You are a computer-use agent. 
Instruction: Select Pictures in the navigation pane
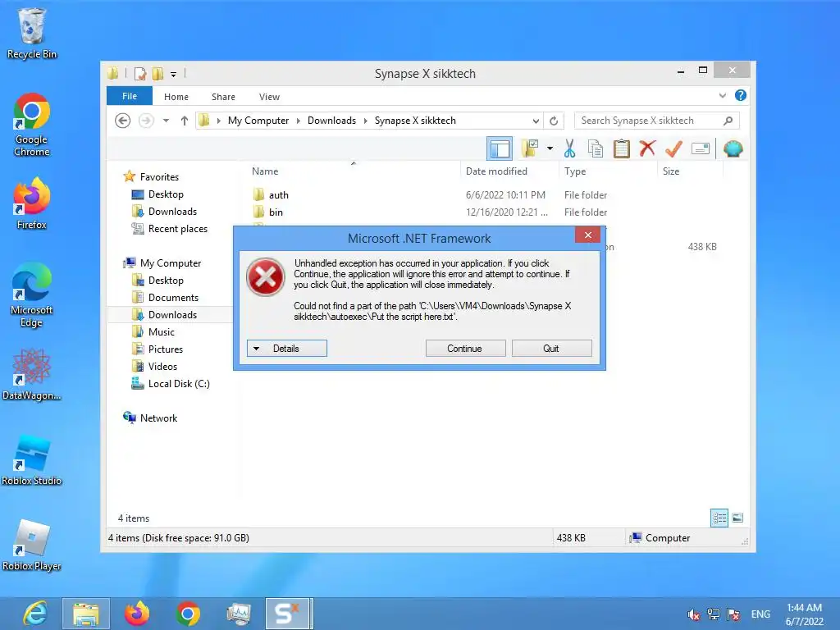pos(165,349)
